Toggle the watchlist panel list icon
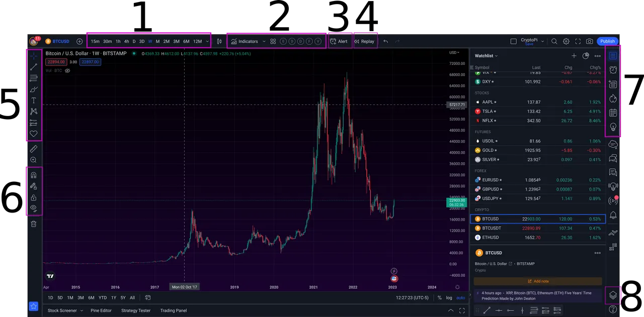The image size is (644, 317). pos(613,56)
